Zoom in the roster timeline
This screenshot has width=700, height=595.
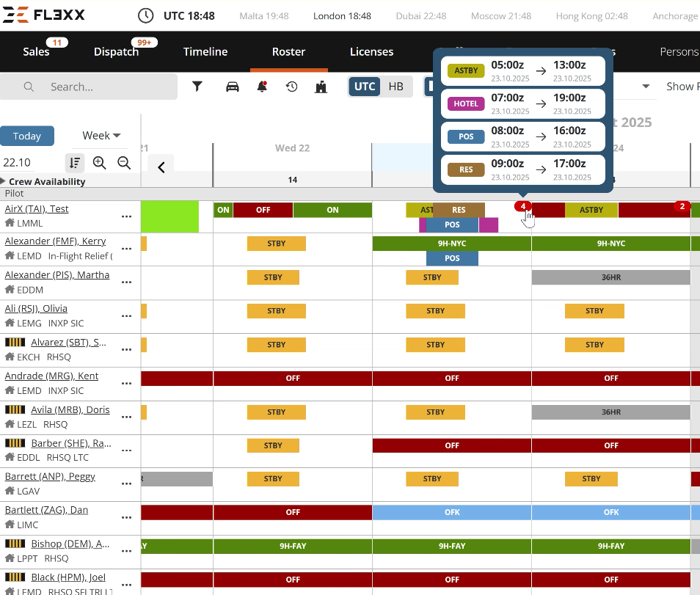(x=100, y=163)
